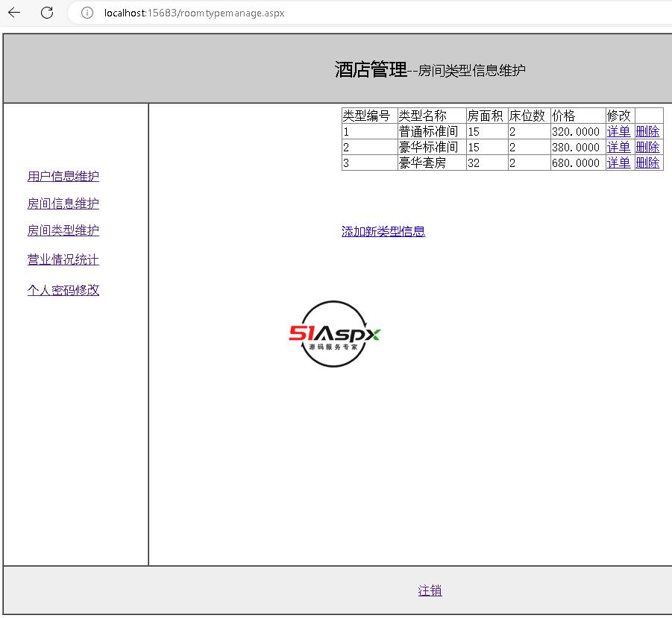Select 房间类型维护 in the sidebar
Viewport: 672px width, 618px height.
[x=63, y=231]
